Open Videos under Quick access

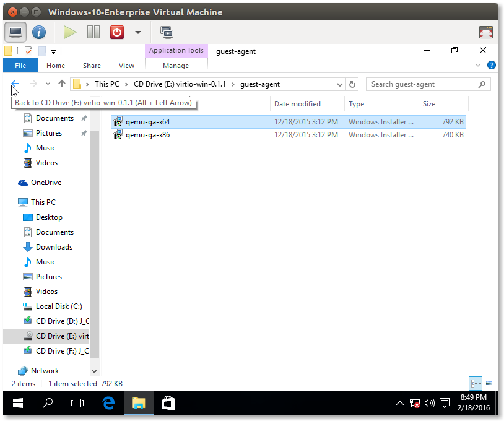pyautogui.click(x=46, y=163)
